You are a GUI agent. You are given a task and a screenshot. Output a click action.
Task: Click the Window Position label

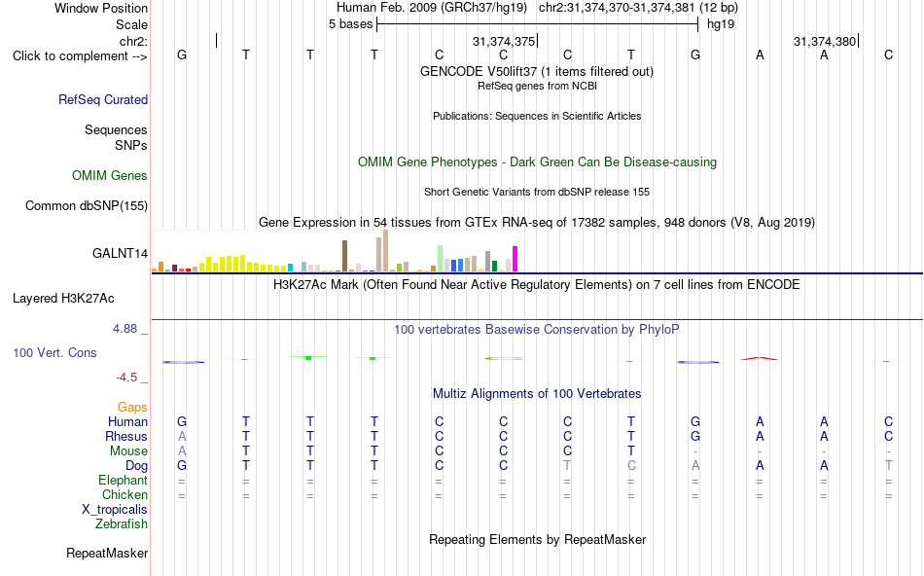[x=101, y=8]
